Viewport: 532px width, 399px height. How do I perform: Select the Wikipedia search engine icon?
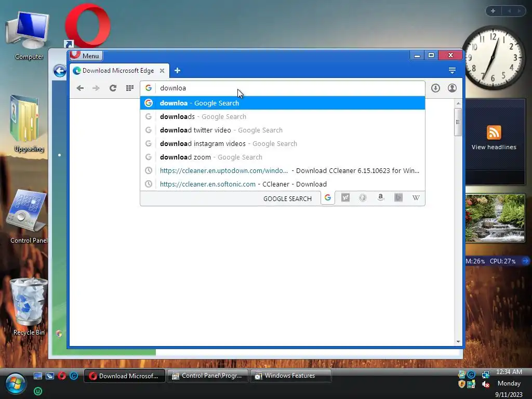[416, 197]
